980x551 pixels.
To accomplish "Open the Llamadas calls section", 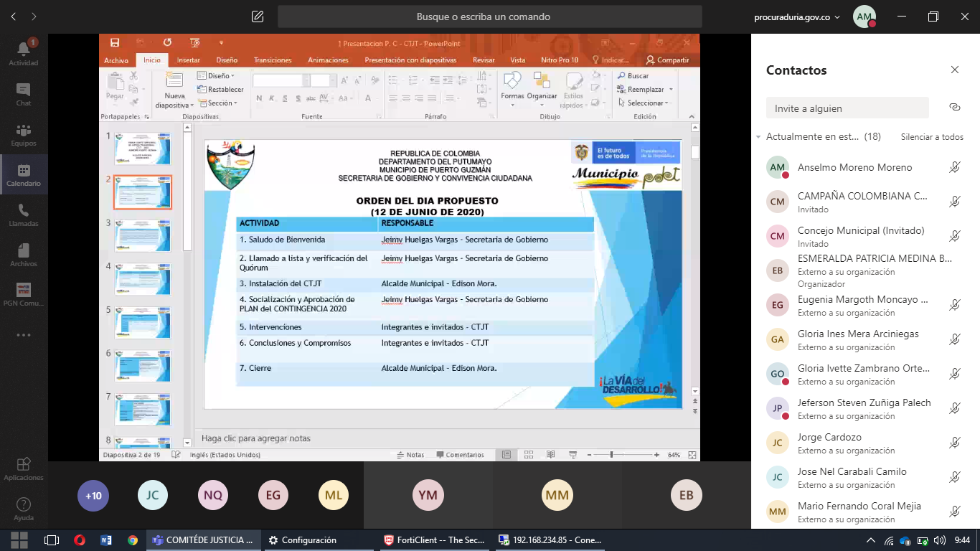I will point(24,214).
